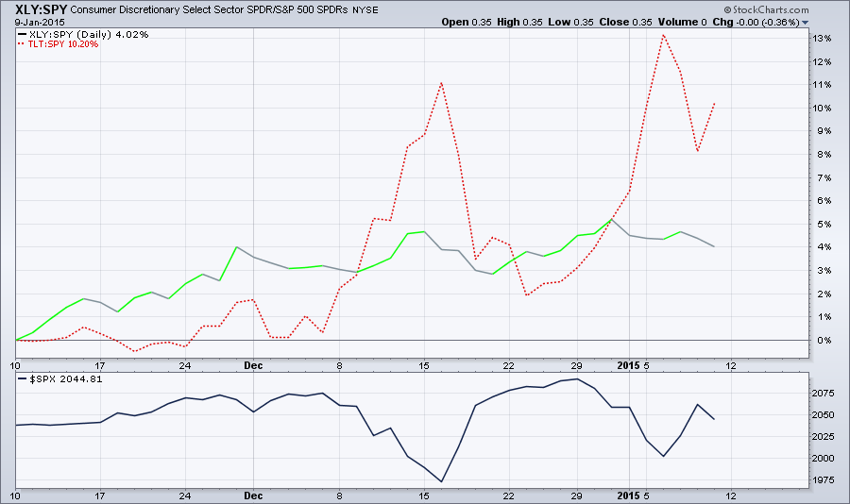Click the 8% y-axis label

[824, 155]
